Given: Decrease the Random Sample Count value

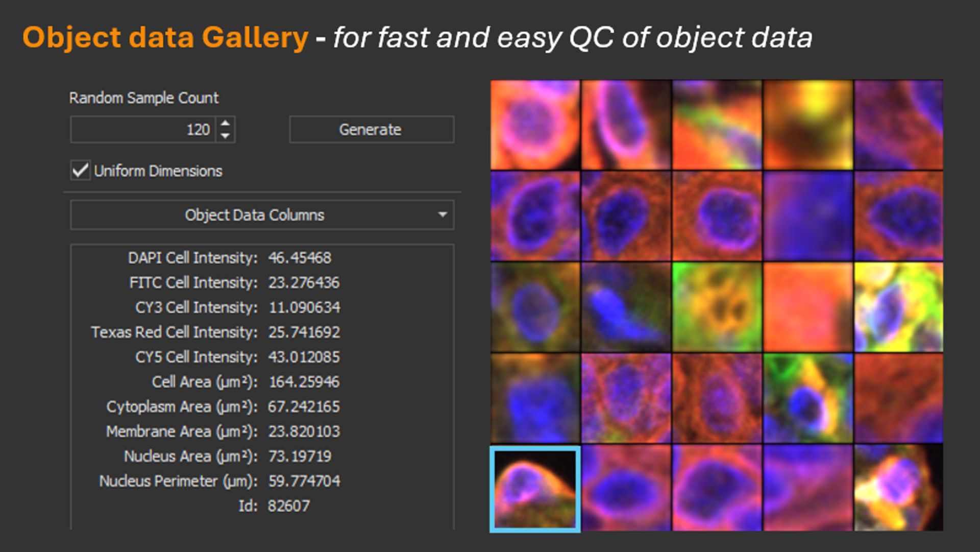Looking at the screenshot, I should click(225, 136).
